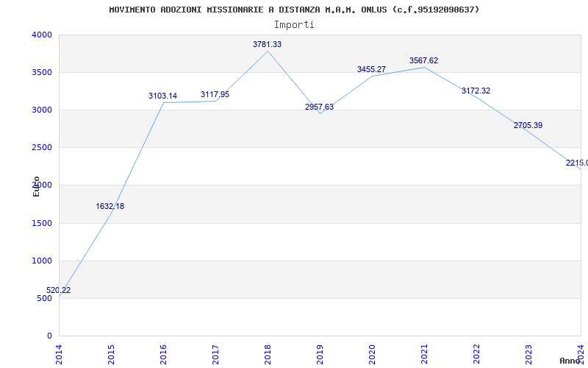
Task: Click x-axis year 2016
Action: pos(163,355)
